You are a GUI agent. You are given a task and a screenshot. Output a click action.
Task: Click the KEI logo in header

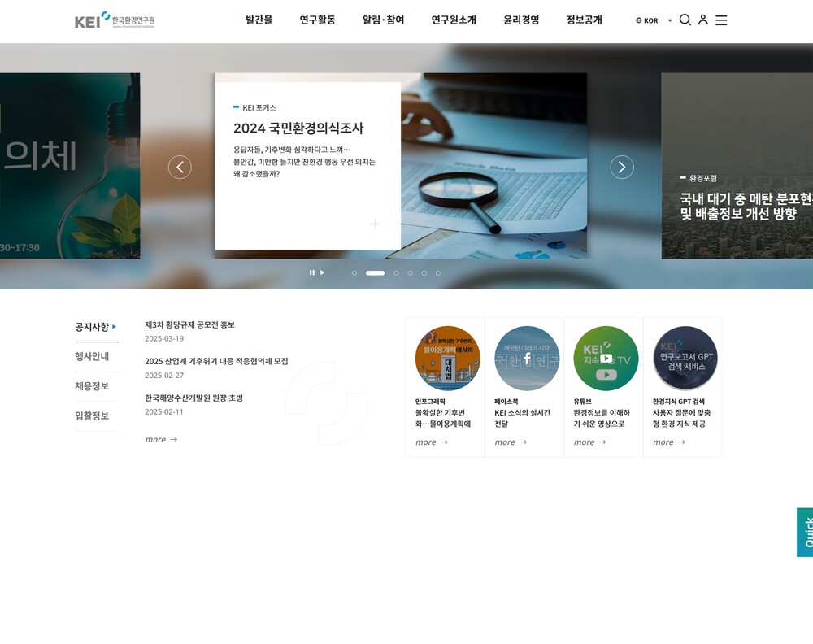[x=115, y=20]
